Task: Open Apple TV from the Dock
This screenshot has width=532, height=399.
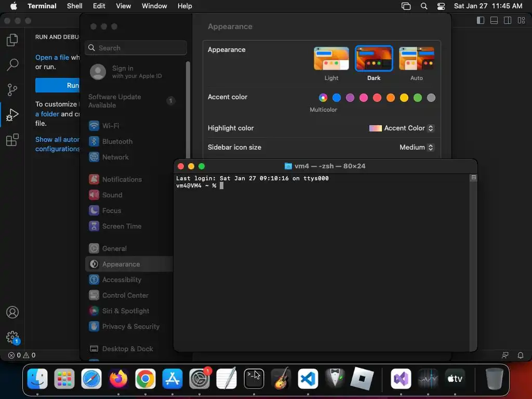Action: [455, 378]
